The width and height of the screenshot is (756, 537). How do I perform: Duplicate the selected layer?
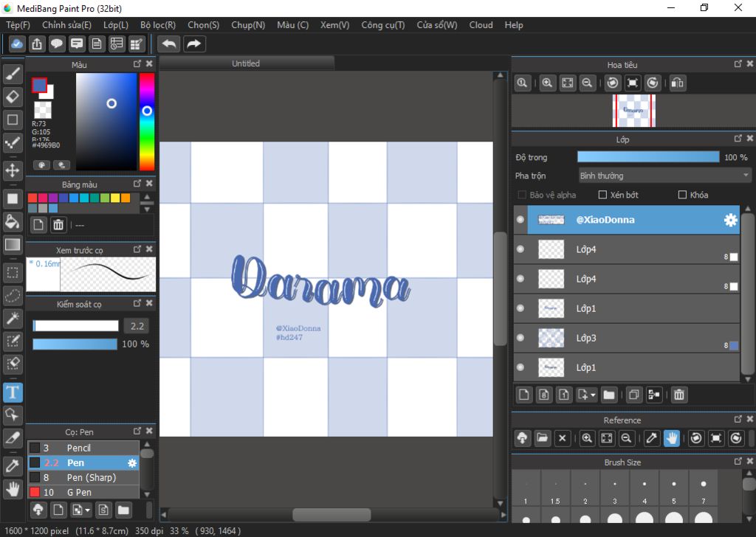click(634, 395)
